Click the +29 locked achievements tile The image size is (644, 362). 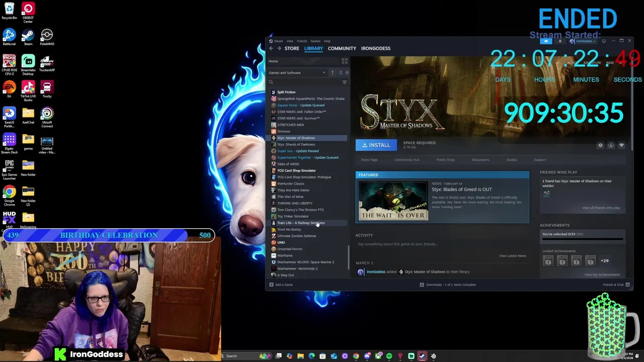point(605,261)
